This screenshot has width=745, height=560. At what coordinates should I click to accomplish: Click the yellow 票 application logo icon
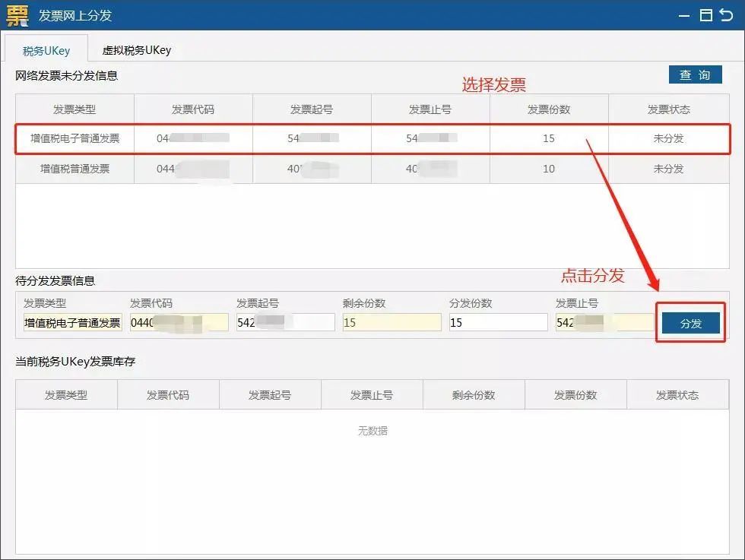17,14
